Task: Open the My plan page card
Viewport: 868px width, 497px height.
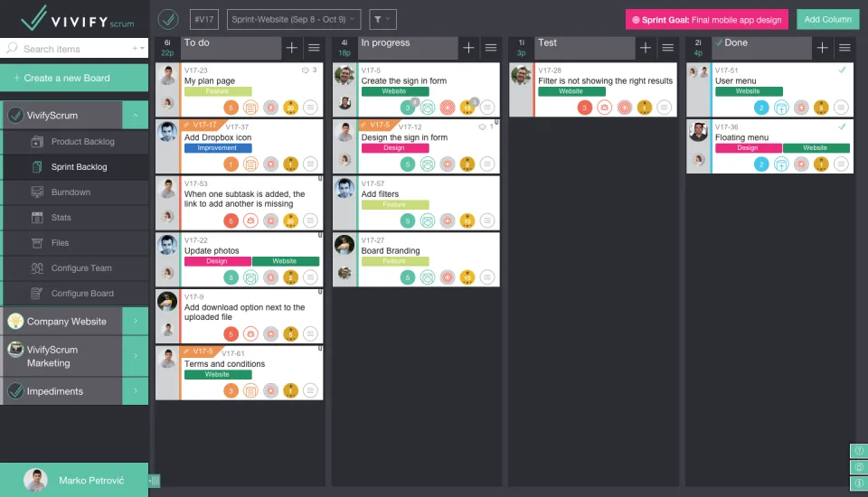Action: 239,89
